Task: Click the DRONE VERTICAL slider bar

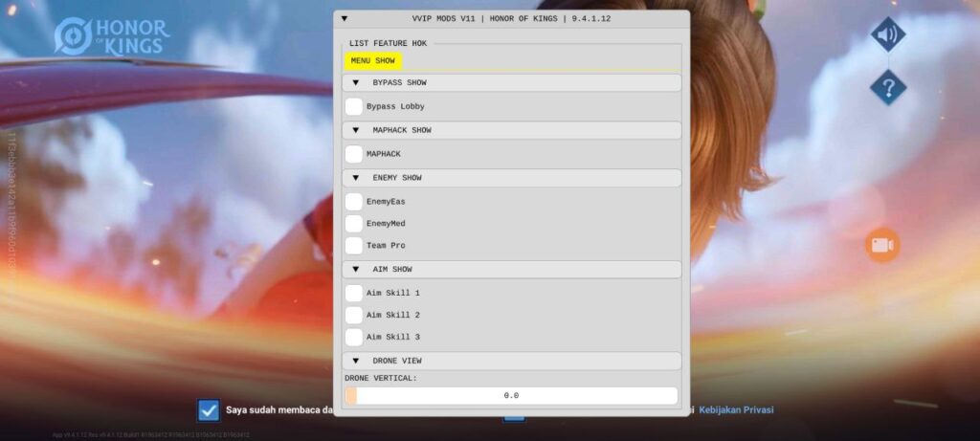Action: click(511, 395)
